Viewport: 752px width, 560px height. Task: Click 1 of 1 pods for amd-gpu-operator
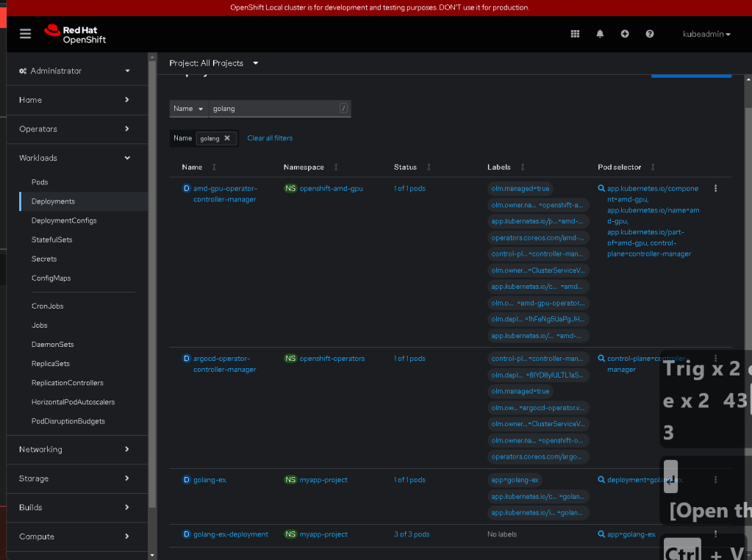409,188
